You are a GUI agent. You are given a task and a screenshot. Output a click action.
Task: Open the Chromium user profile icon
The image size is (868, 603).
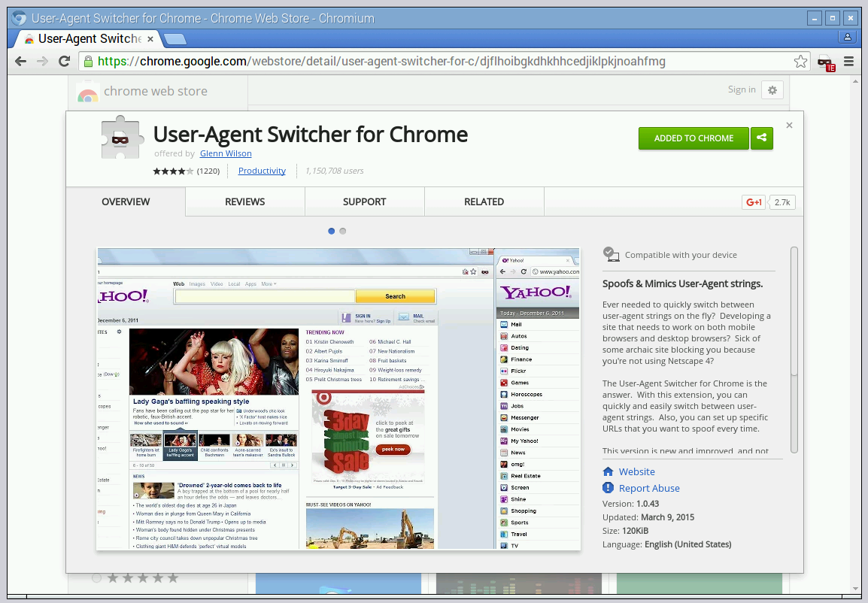click(x=847, y=38)
